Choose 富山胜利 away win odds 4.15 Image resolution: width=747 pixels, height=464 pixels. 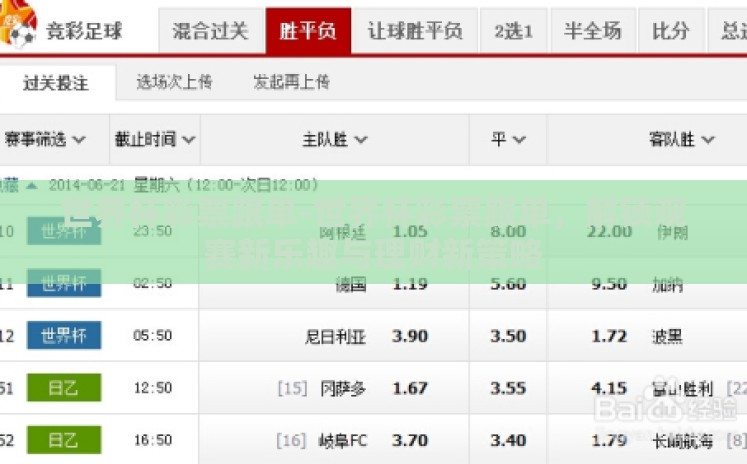click(609, 389)
